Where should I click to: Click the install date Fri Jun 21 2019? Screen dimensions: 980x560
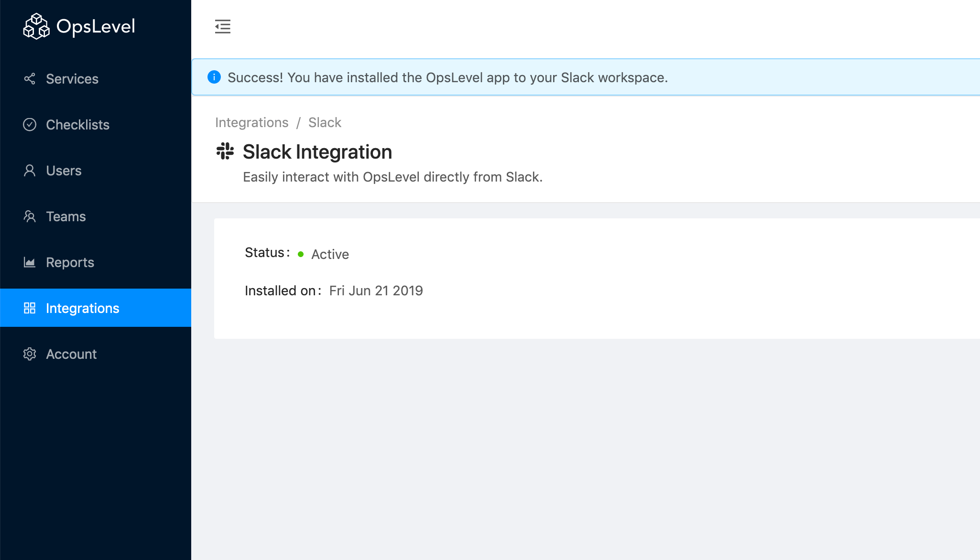pos(376,291)
